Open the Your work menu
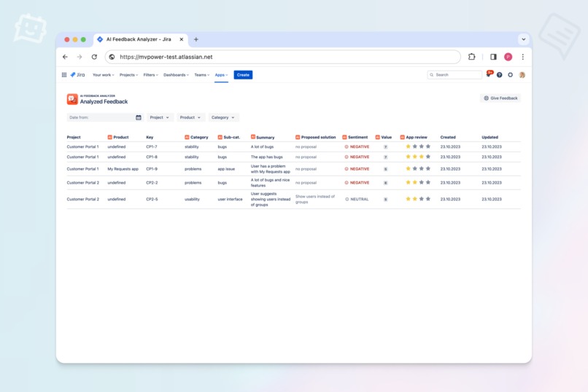588x392 pixels. pos(103,75)
